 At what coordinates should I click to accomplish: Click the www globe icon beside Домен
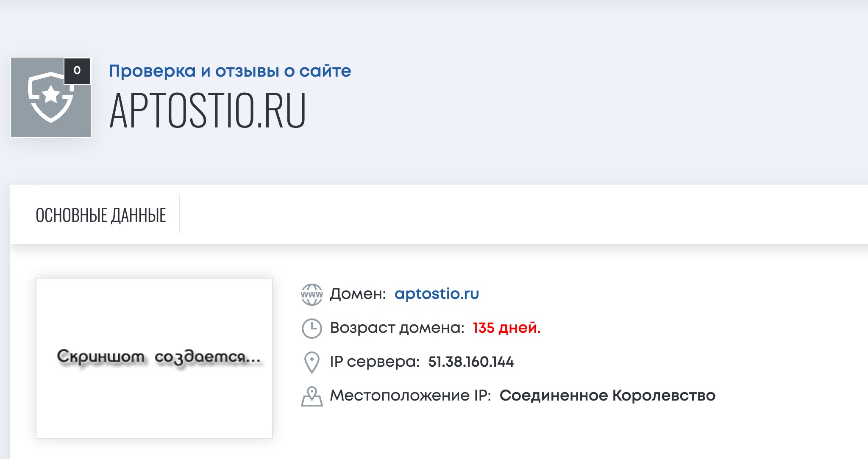[312, 294]
